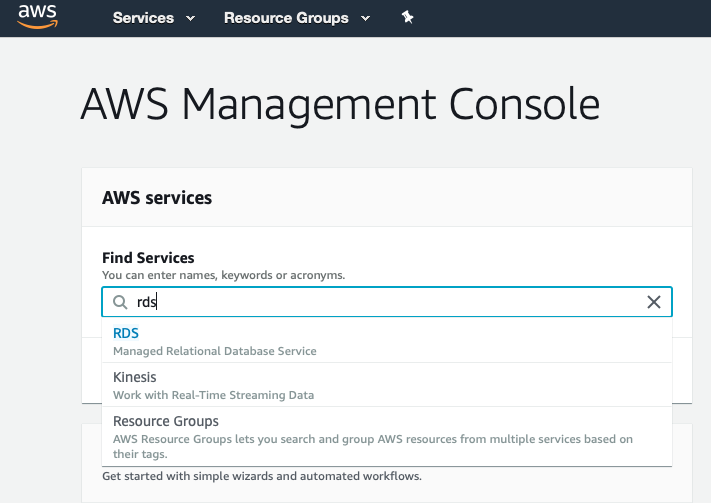Open Resource Groups in top navigation

(286, 18)
